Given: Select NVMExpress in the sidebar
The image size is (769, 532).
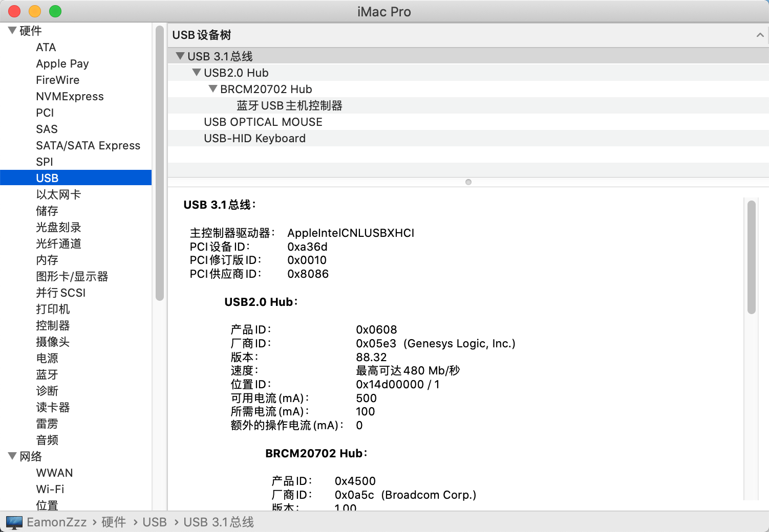Looking at the screenshot, I should point(70,96).
